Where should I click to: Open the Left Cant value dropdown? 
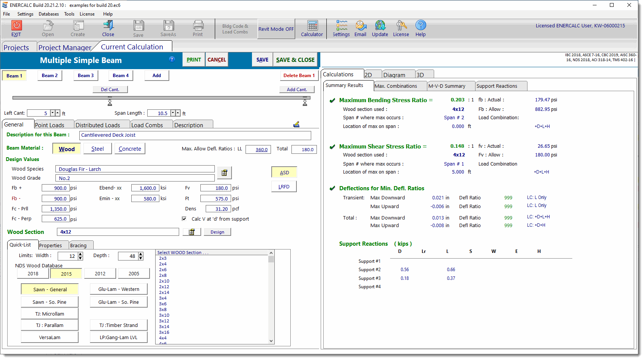click(x=53, y=113)
